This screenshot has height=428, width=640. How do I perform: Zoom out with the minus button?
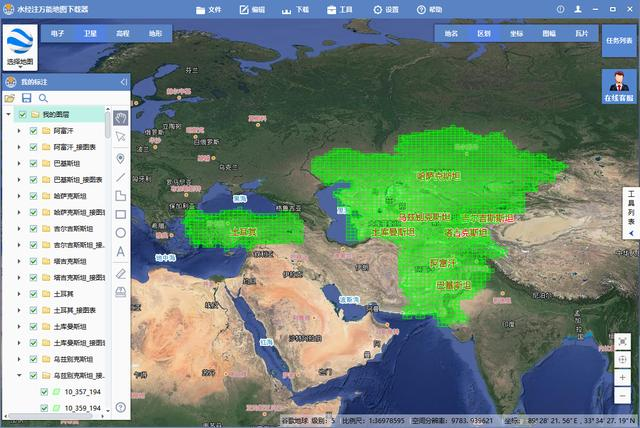tap(622, 395)
